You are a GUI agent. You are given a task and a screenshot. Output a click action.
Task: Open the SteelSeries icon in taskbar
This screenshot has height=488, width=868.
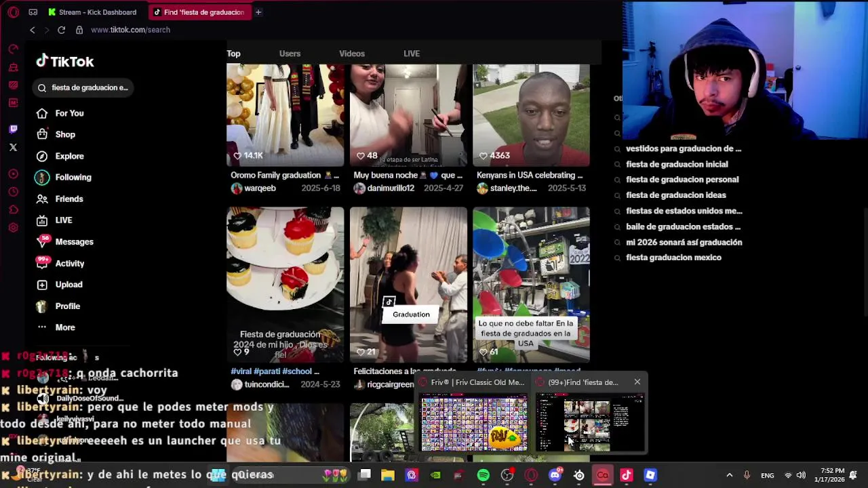(578, 475)
